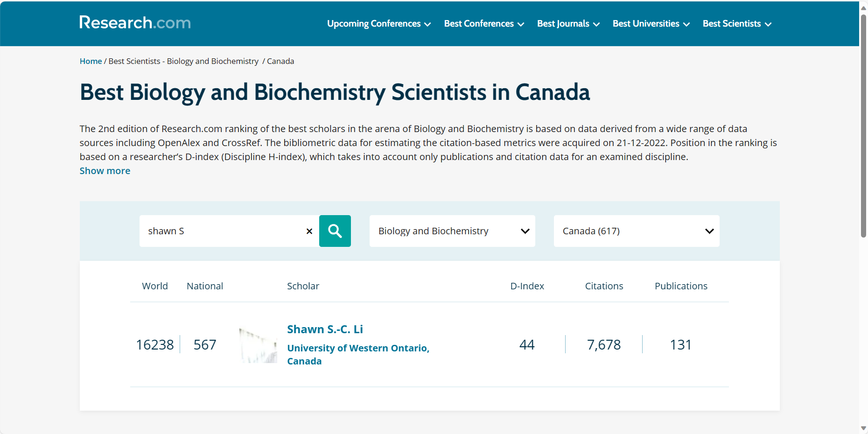Open Shawn S.-C. Li scholar profile
The height and width of the screenshot is (434, 868).
[325, 329]
